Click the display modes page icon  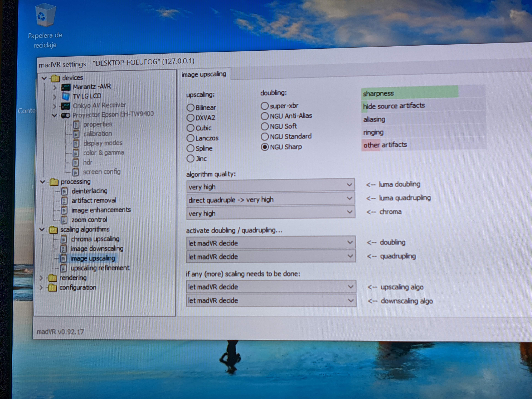tap(76, 144)
